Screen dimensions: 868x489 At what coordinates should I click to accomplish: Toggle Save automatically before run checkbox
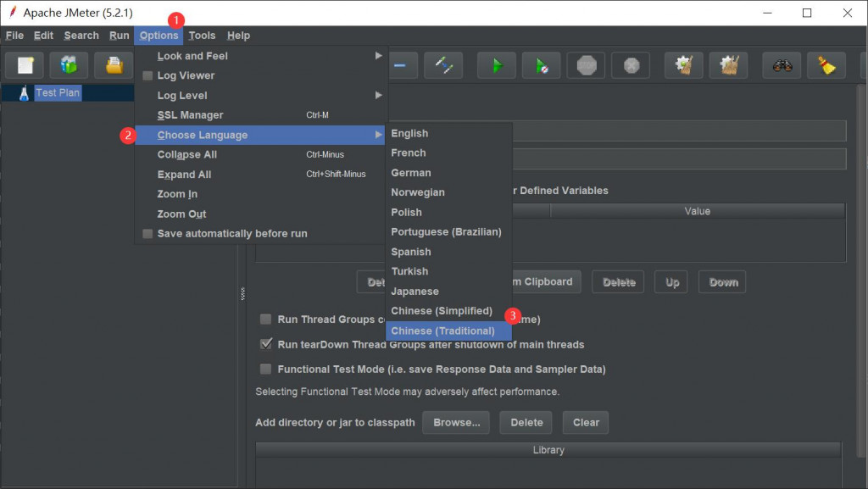147,234
